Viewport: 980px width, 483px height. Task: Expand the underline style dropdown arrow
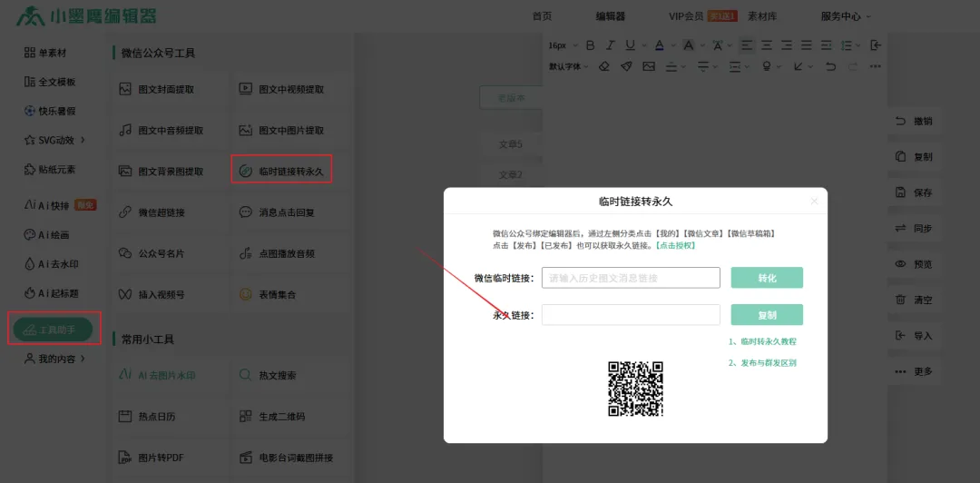click(644, 45)
